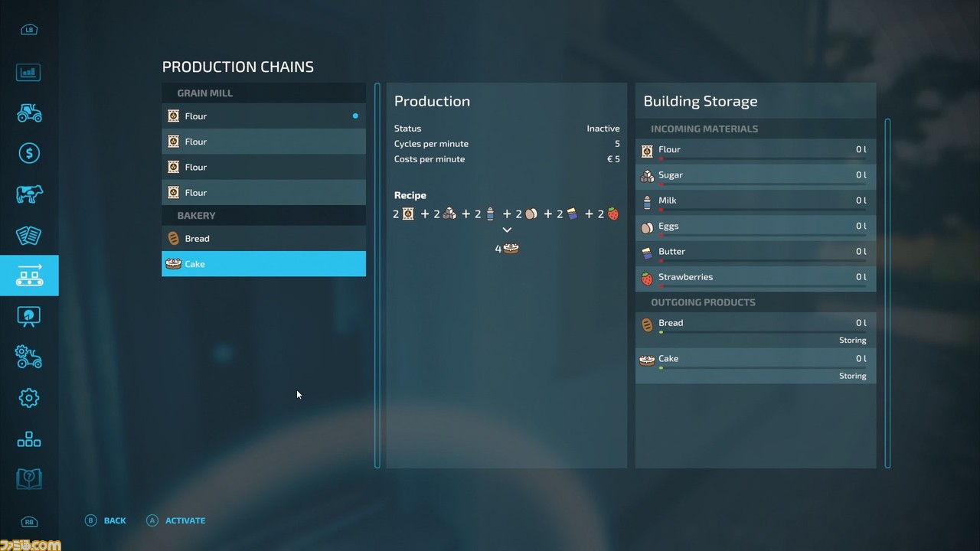Click the Outgoing Products header
The width and height of the screenshot is (980, 551).
(756, 302)
